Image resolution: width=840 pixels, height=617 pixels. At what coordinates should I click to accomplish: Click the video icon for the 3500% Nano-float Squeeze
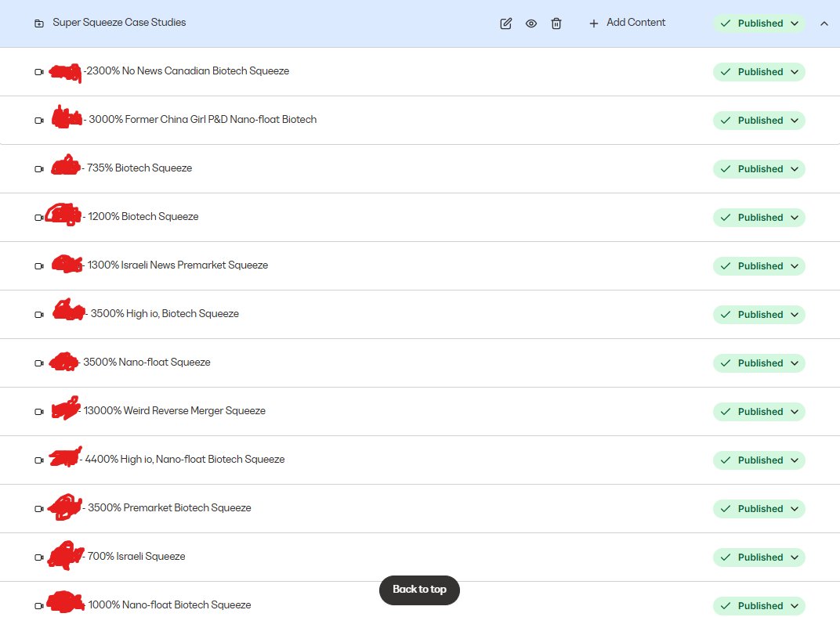(x=38, y=363)
